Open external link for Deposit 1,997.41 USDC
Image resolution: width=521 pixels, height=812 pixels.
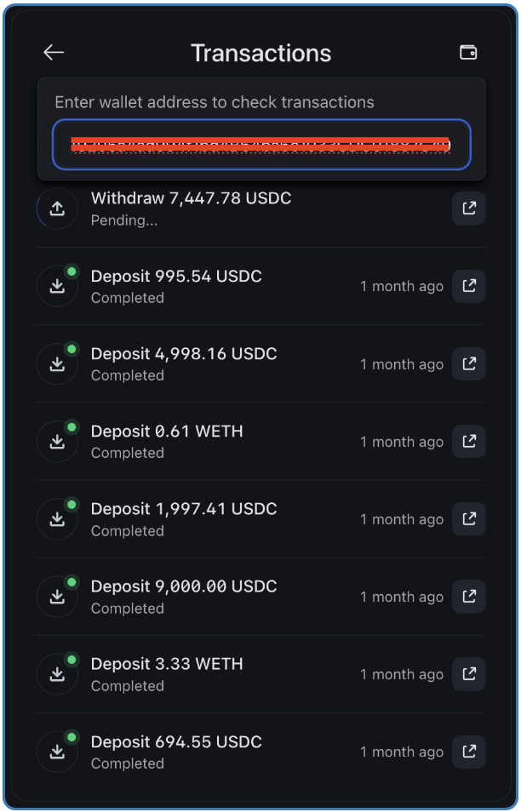469,518
